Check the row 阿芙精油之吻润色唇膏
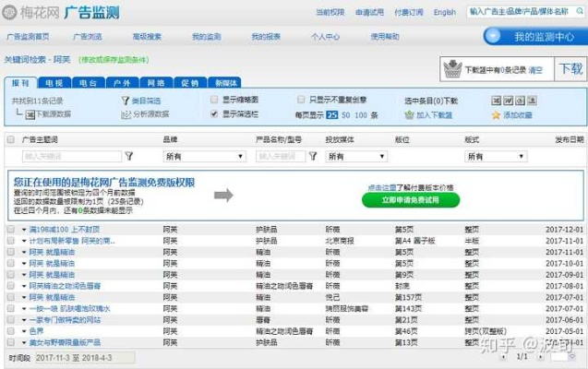Viewport: 588px width, 369px height. pos(11,286)
